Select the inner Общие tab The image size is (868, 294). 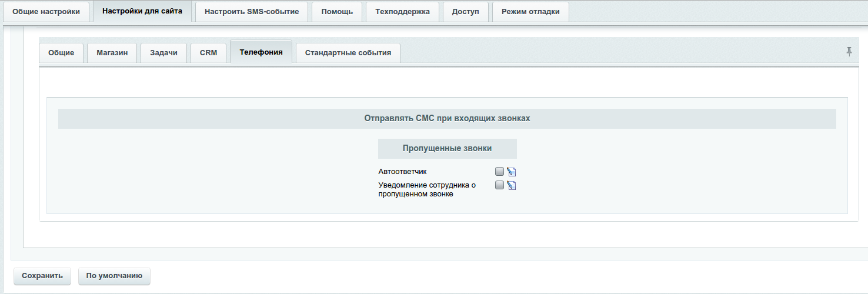(61, 53)
